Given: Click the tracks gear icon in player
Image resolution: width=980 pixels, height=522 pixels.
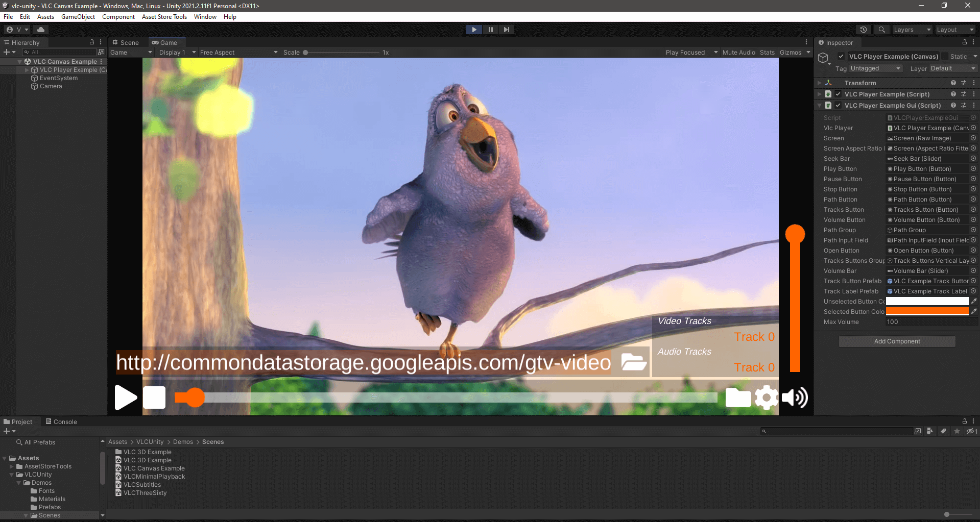Looking at the screenshot, I should (x=766, y=397).
